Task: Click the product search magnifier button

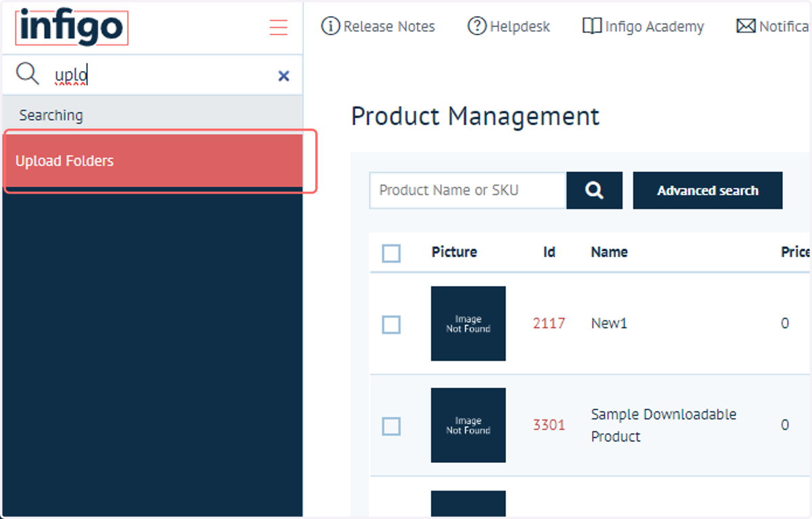Action: [x=595, y=190]
